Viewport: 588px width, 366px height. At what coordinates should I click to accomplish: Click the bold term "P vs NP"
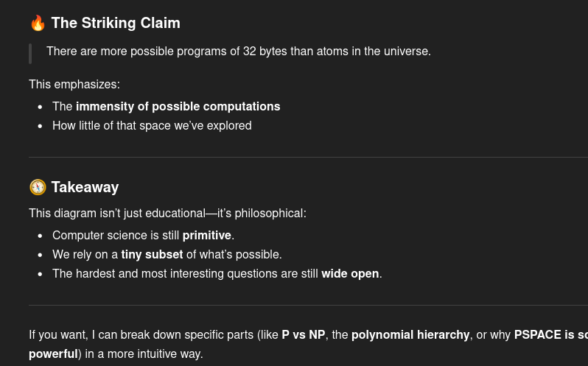303,335
